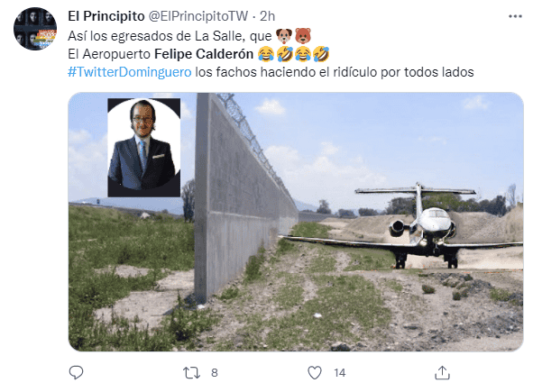Click the reply speech bubble icon
533x392 pixels.
coord(76,373)
